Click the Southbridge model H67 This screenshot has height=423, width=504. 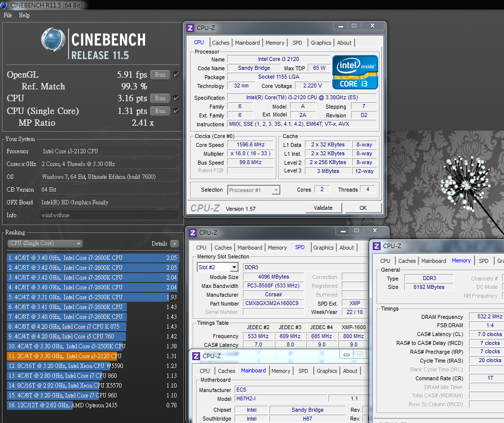[x=307, y=419]
